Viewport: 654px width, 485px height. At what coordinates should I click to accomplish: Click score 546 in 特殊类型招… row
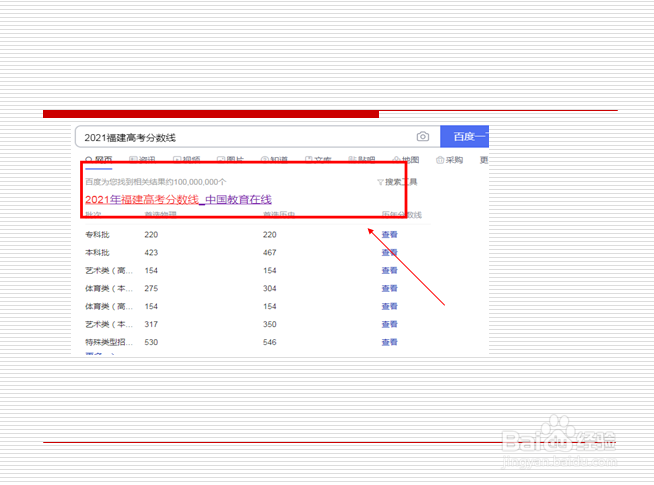coord(269,342)
